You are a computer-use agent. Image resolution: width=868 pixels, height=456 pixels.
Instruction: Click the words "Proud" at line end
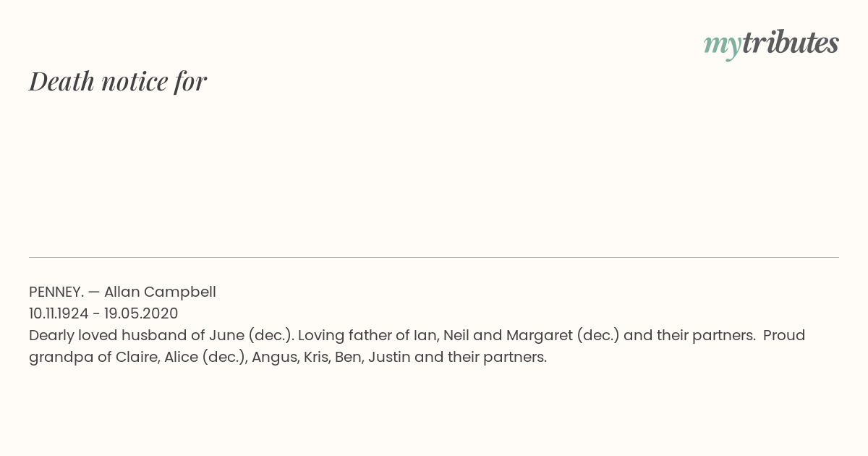point(784,335)
